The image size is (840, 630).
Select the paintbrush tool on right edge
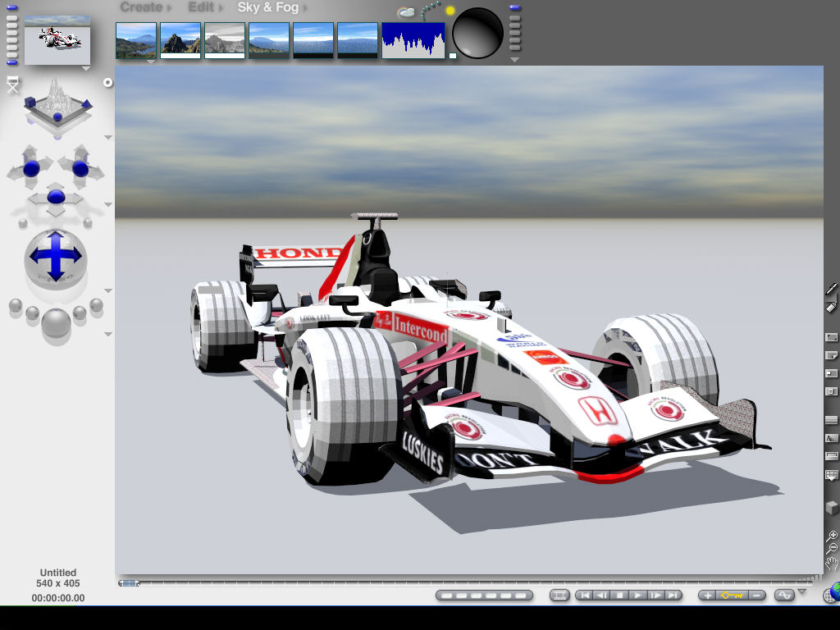point(831,290)
